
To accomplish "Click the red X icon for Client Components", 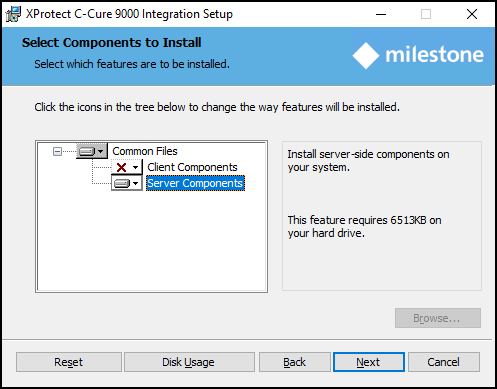I will point(121,167).
